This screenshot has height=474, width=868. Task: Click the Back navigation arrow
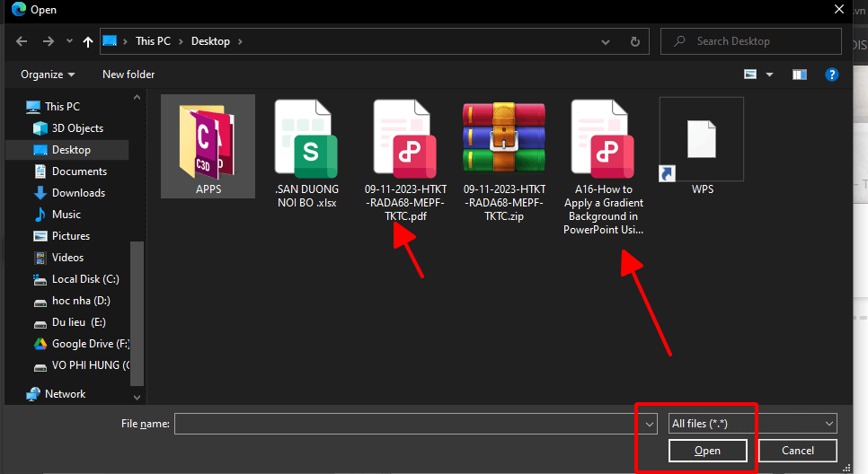click(x=22, y=41)
